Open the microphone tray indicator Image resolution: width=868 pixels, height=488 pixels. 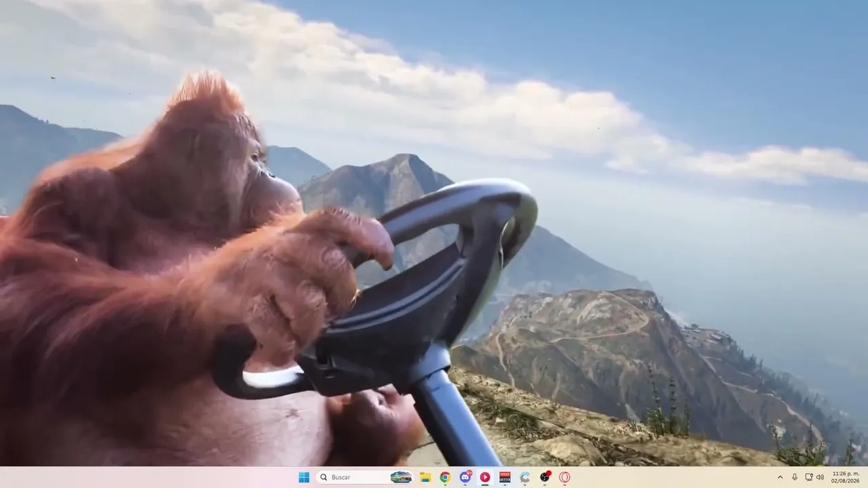(x=795, y=477)
